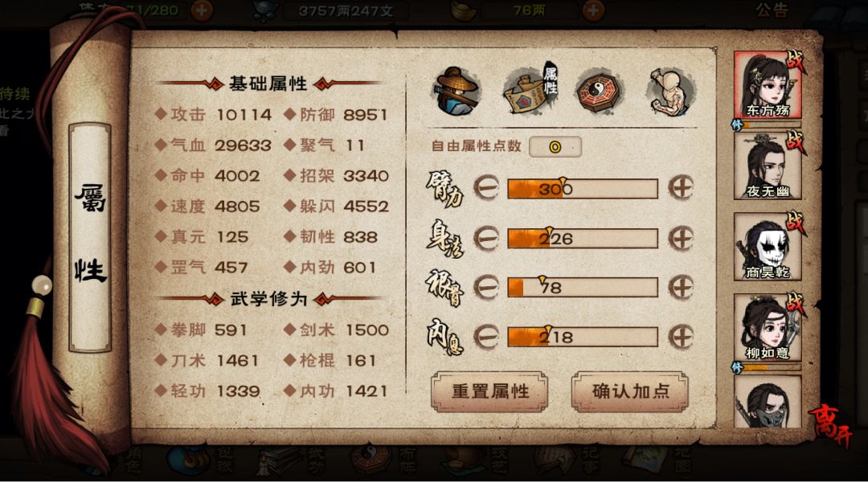Confirm points with the 确认加点 button
Viewport: 868px width, 487px height.
pyautogui.click(x=630, y=392)
